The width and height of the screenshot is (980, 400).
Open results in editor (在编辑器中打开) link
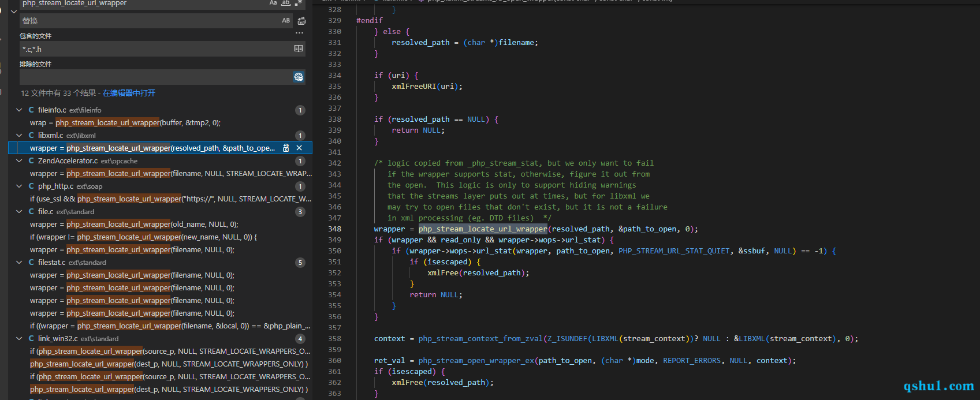129,93
